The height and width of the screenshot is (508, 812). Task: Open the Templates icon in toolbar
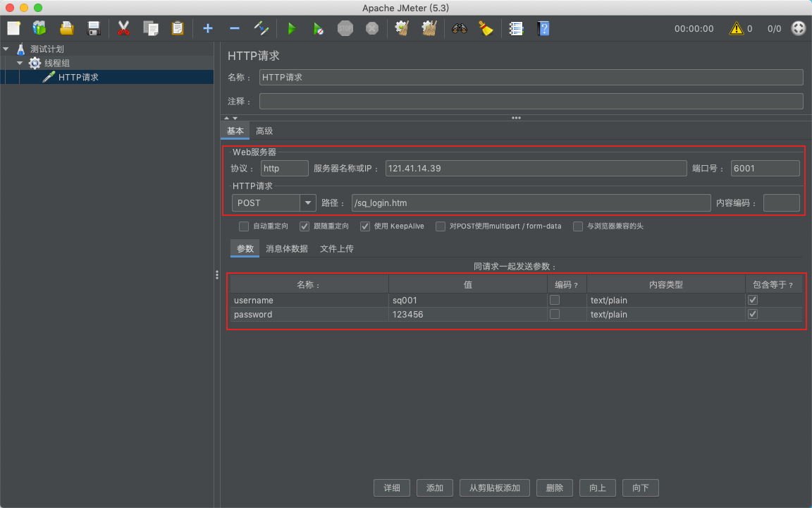(39, 28)
